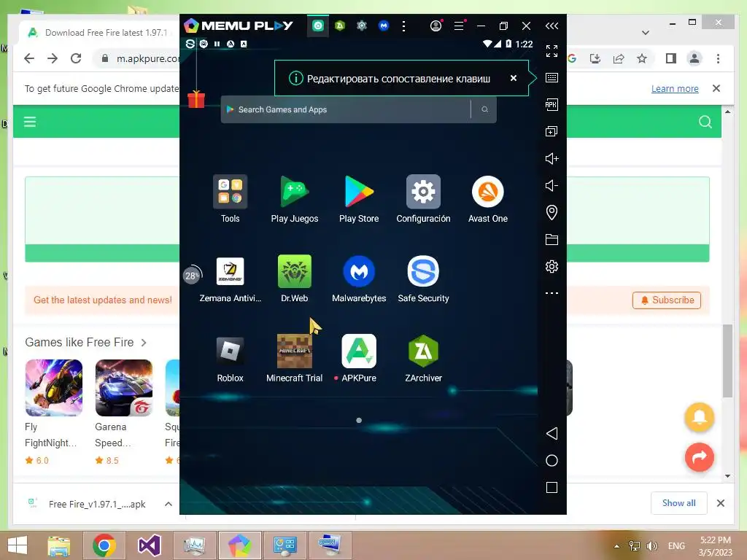747x560 pixels.
Task: Click the red share arrow button
Action: pyautogui.click(x=700, y=457)
